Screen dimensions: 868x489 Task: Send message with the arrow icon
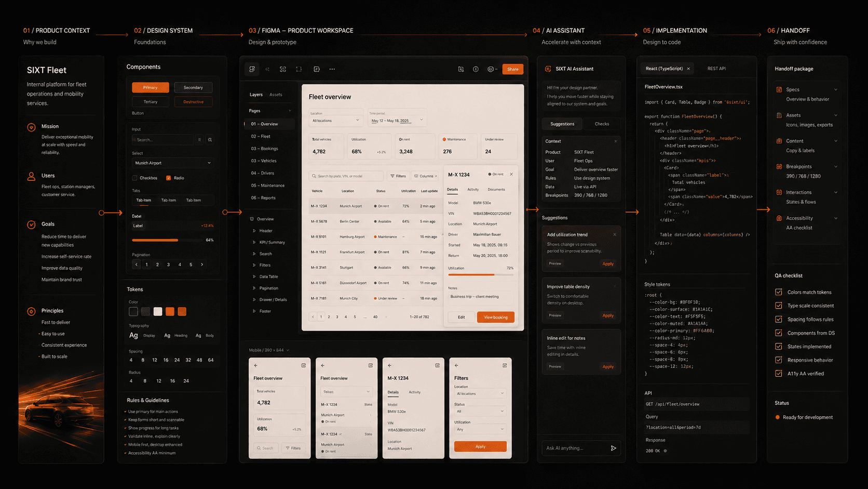613,448
